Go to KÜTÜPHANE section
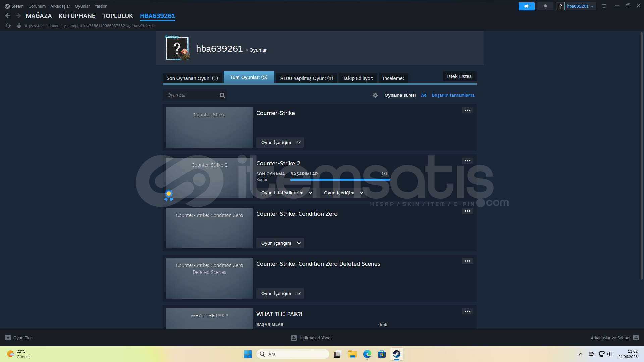The image size is (644, 362). 77,16
